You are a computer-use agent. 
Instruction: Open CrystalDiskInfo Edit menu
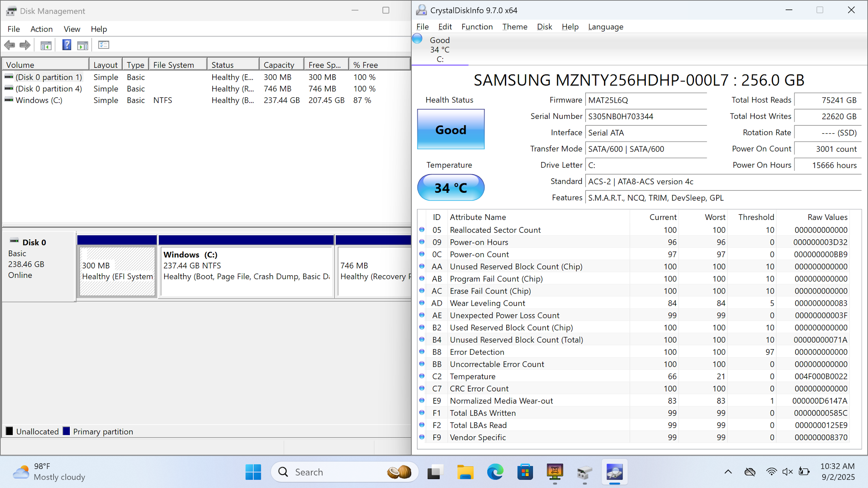click(445, 27)
